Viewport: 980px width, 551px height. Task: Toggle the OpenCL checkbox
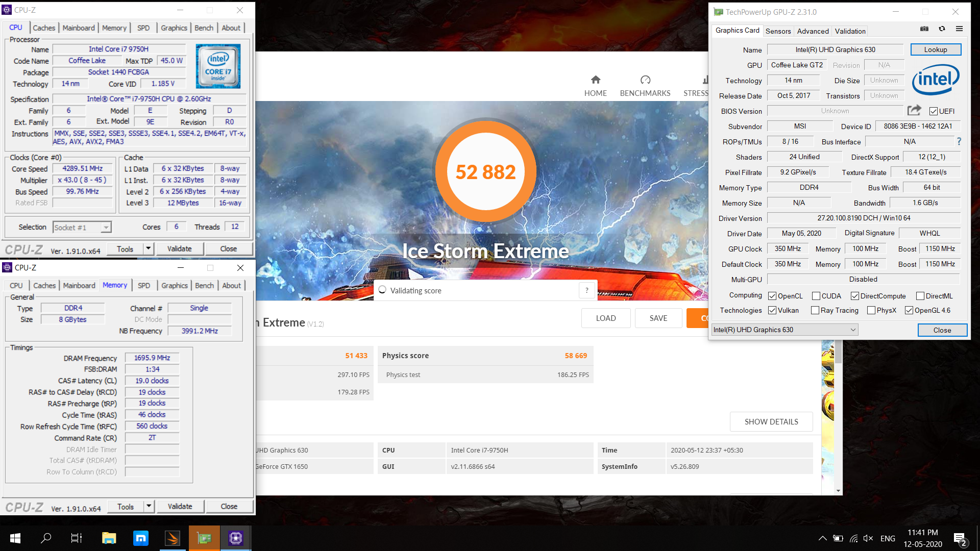point(772,296)
